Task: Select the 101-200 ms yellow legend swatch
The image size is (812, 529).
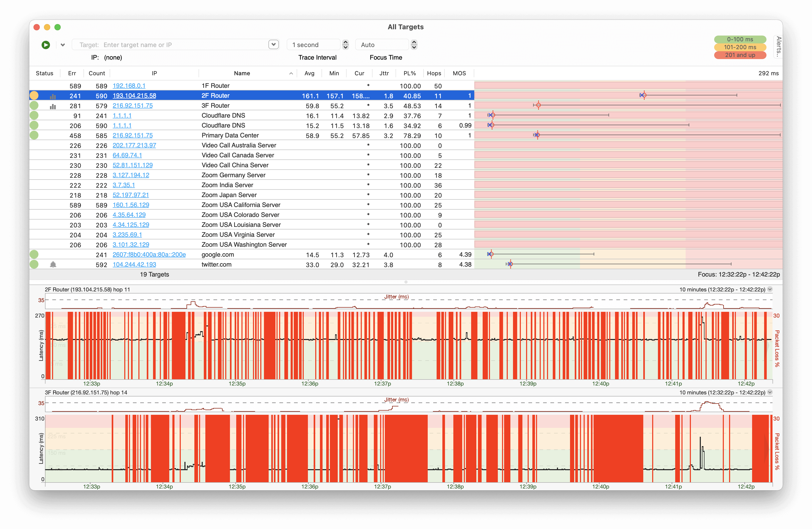Action: pyautogui.click(x=740, y=47)
